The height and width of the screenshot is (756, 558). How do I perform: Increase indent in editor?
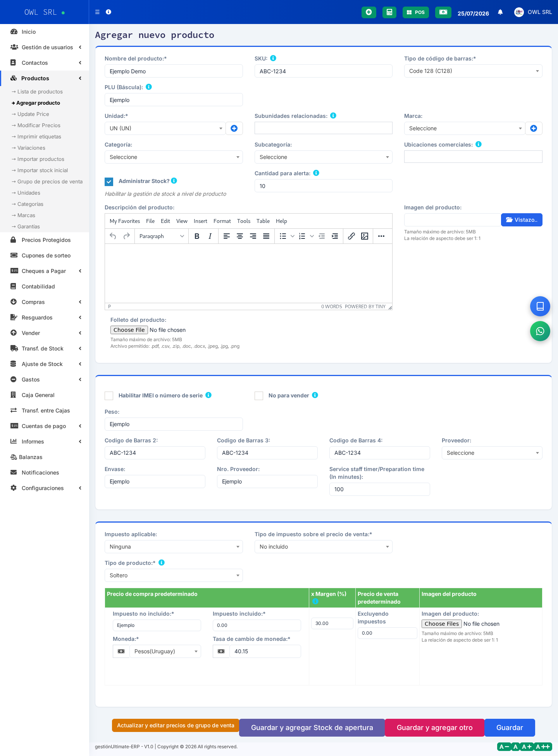point(335,236)
